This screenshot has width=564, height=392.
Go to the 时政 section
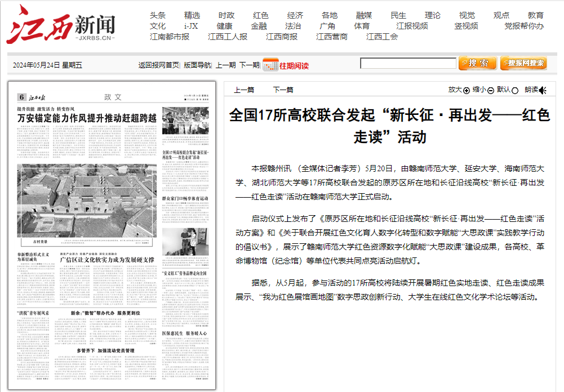(x=227, y=15)
